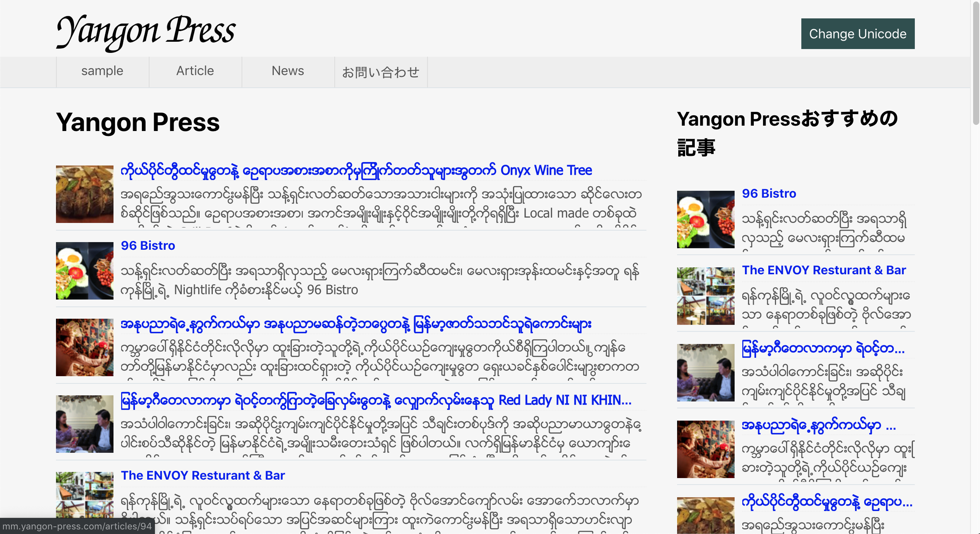
Task: Click the Onyx Wine Tree steak thumbnail
Action: coord(85,194)
